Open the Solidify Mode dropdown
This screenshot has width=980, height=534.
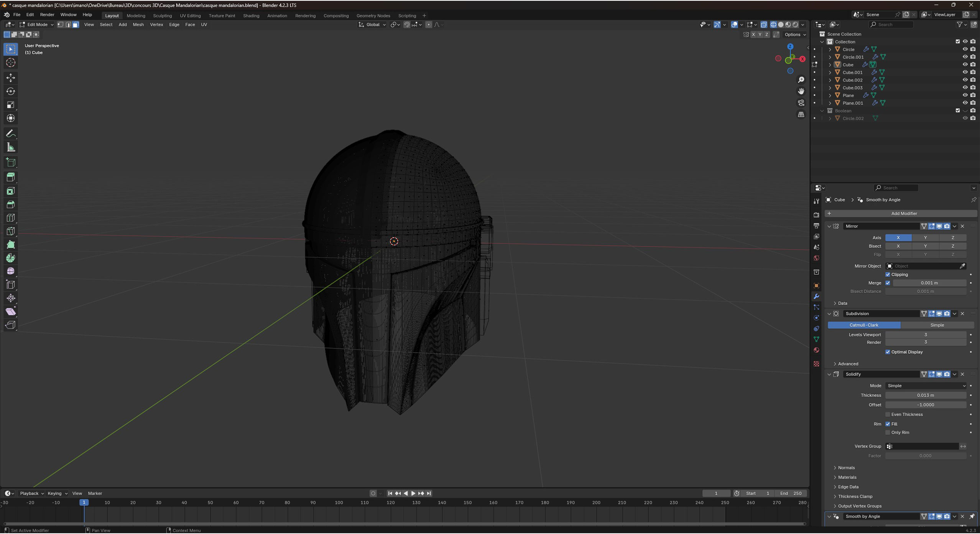point(925,386)
